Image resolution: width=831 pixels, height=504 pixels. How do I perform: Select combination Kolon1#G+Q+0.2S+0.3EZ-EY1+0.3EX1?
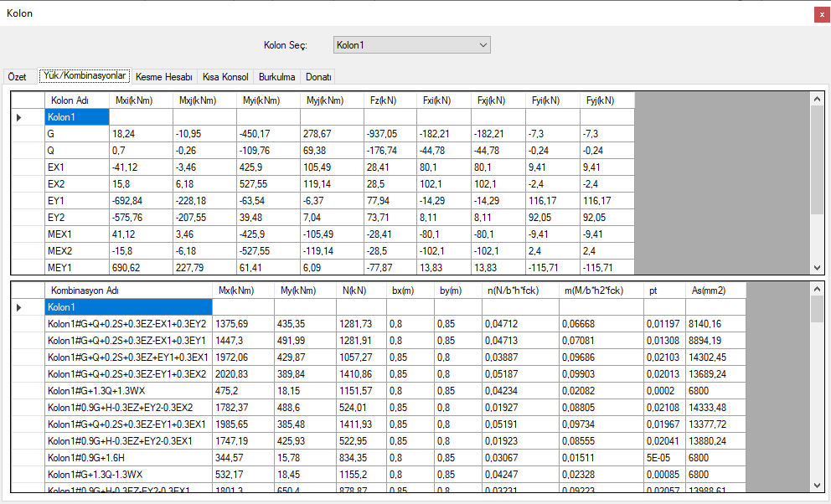point(128,424)
